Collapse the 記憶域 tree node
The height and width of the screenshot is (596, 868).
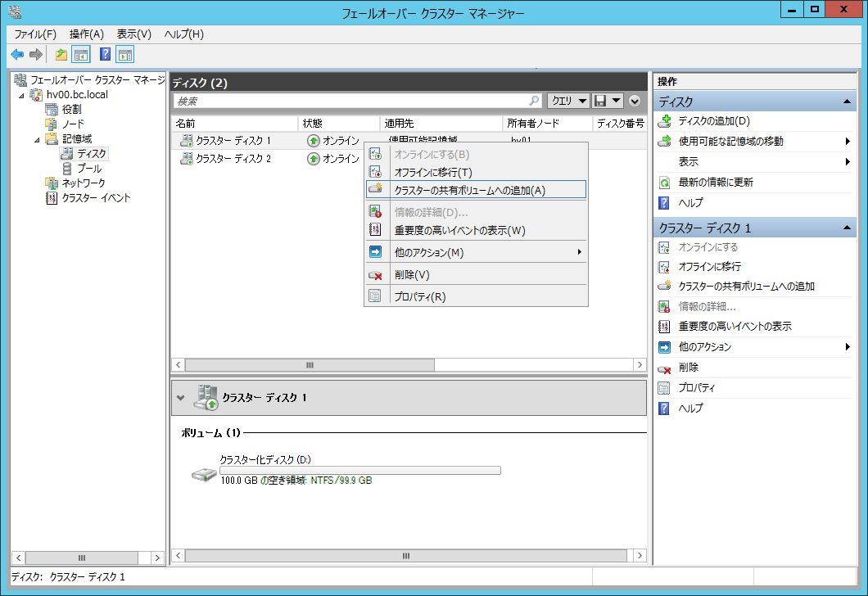[x=37, y=139]
